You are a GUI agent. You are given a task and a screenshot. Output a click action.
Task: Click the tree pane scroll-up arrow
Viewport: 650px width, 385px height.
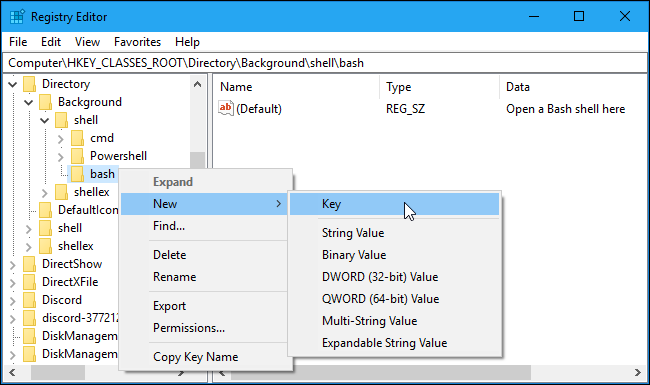coord(198,85)
